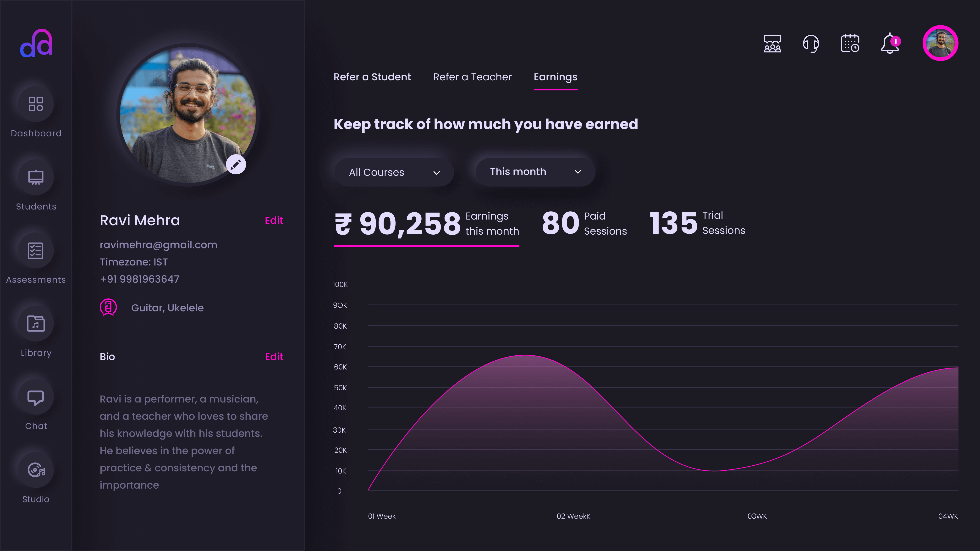Go to Students section icon
Image resolution: width=980 pixels, height=551 pixels.
[36, 177]
